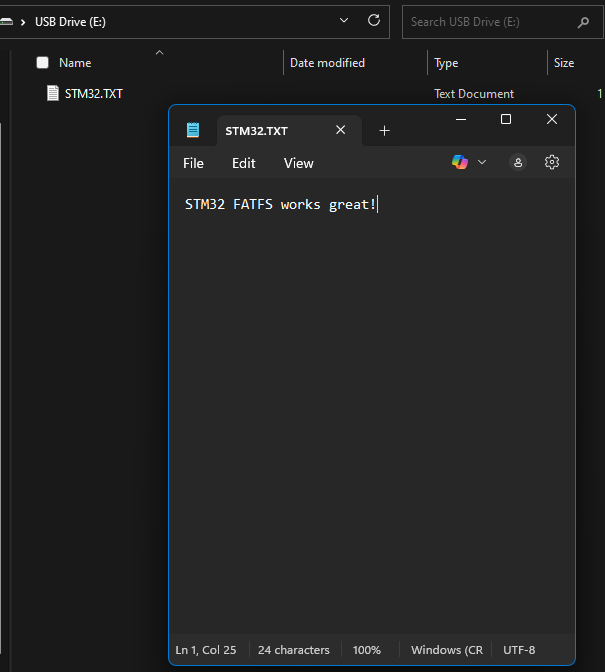Open the Edit menu

coord(243,163)
